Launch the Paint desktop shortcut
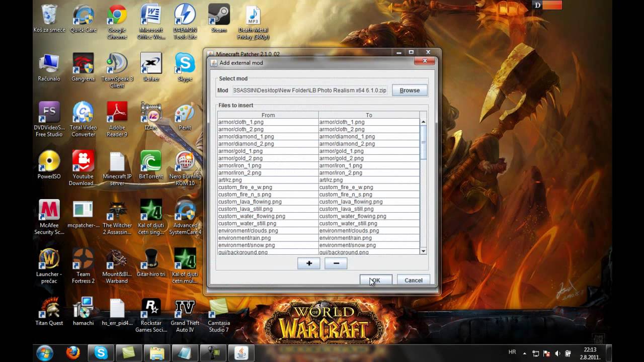This screenshot has height=362, width=644. [185, 116]
